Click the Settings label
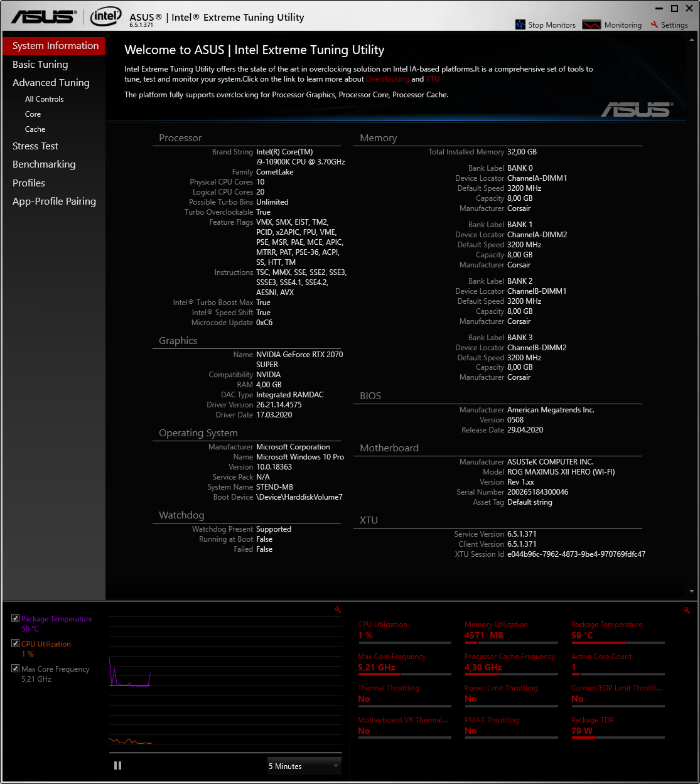The image size is (700, 784). point(674,25)
